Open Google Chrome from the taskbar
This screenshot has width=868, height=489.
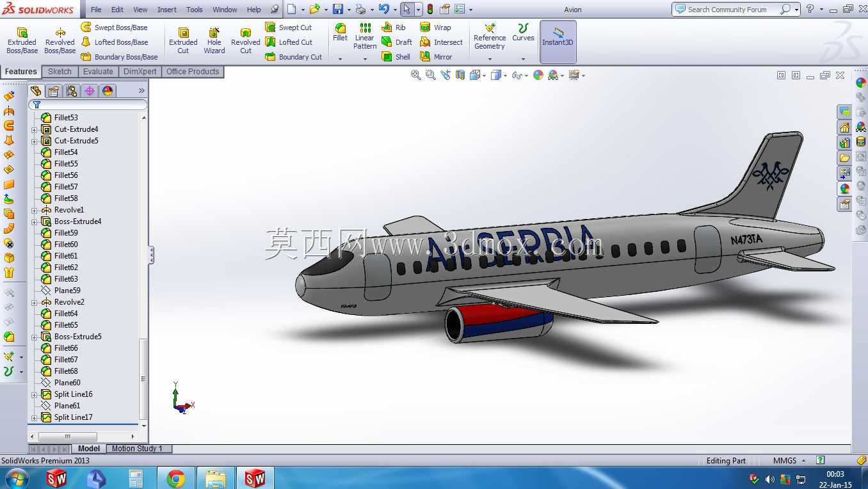tap(176, 478)
